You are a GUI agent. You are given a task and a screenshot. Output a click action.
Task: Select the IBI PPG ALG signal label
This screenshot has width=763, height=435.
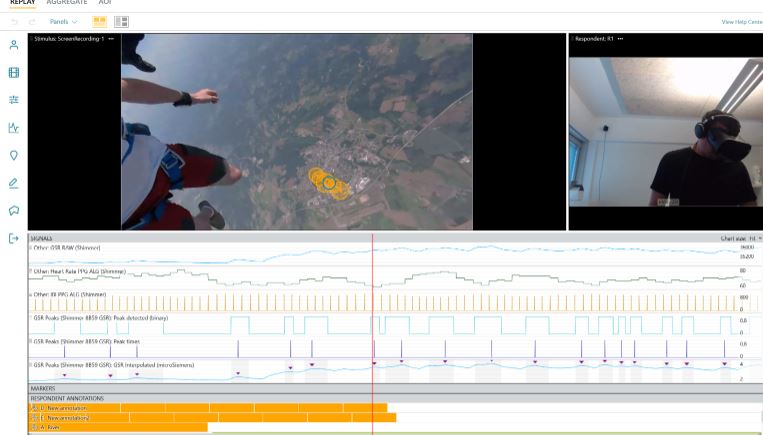pyautogui.click(x=70, y=294)
